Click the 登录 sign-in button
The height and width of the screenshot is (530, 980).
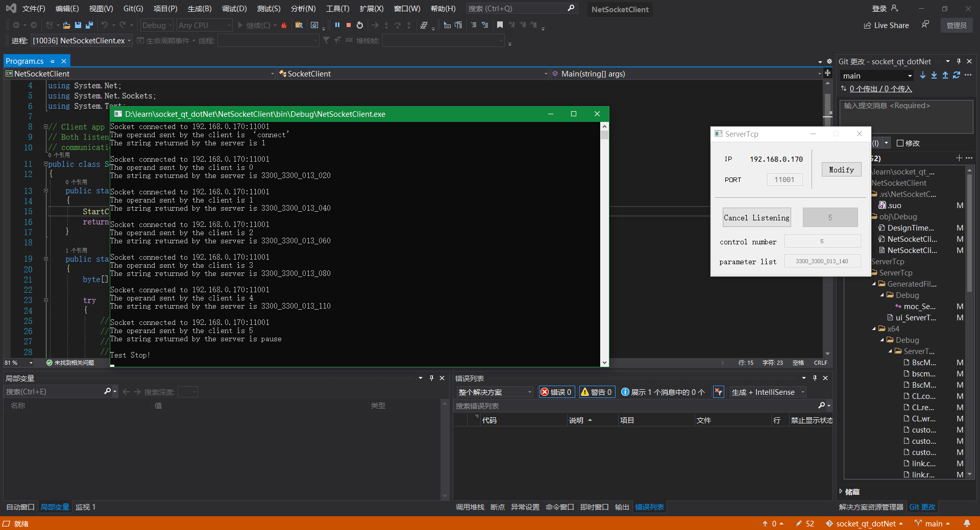(x=885, y=9)
